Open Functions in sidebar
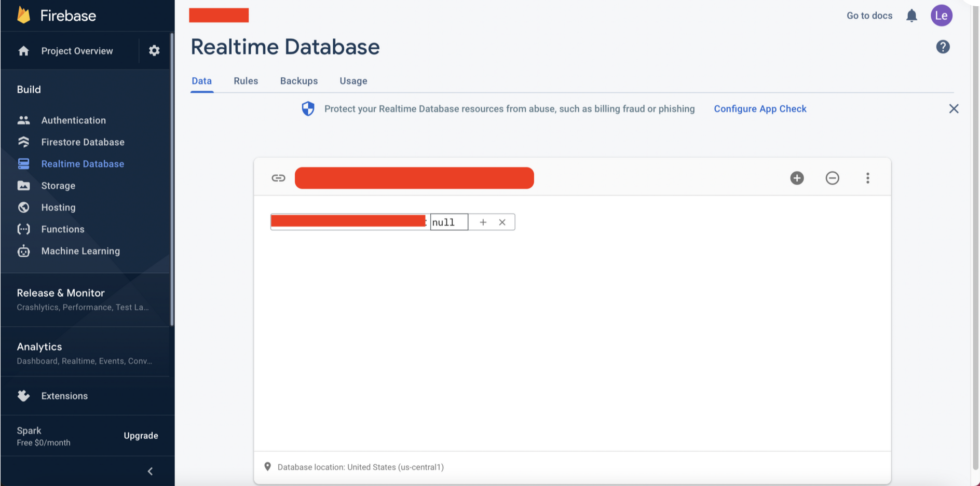Image resolution: width=980 pixels, height=486 pixels. coord(62,229)
